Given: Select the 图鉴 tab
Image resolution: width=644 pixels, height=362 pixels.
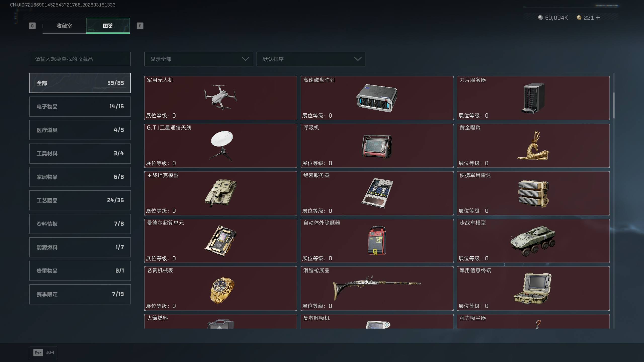Looking at the screenshot, I should pyautogui.click(x=108, y=26).
